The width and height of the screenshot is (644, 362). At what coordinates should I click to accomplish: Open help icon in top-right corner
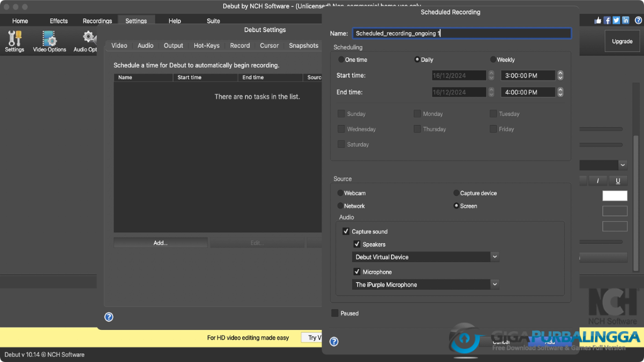[638, 21]
